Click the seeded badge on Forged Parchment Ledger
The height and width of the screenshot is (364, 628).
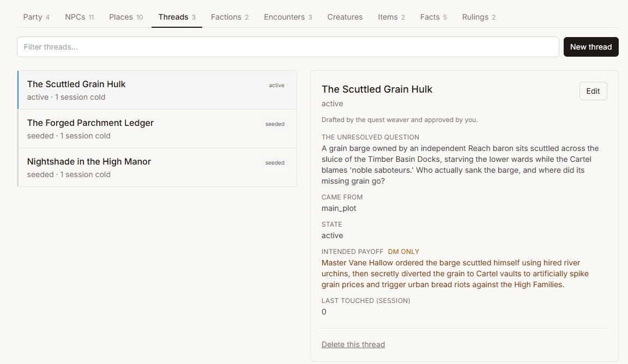coord(275,124)
